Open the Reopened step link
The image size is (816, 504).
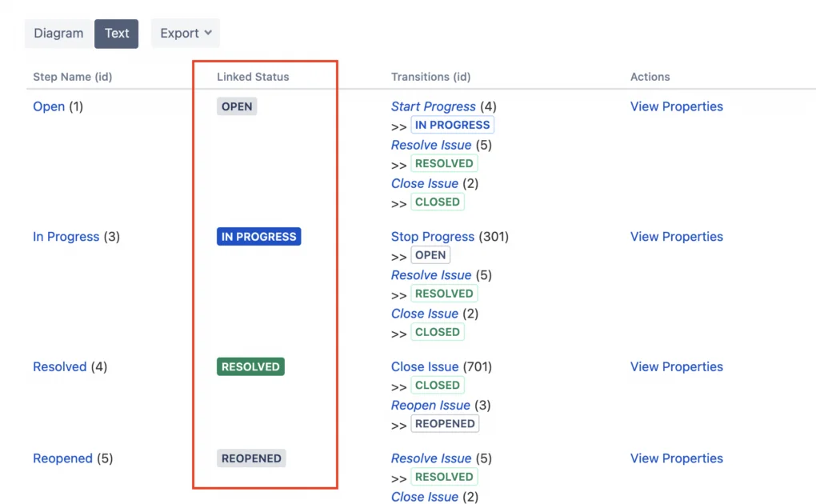pos(62,458)
